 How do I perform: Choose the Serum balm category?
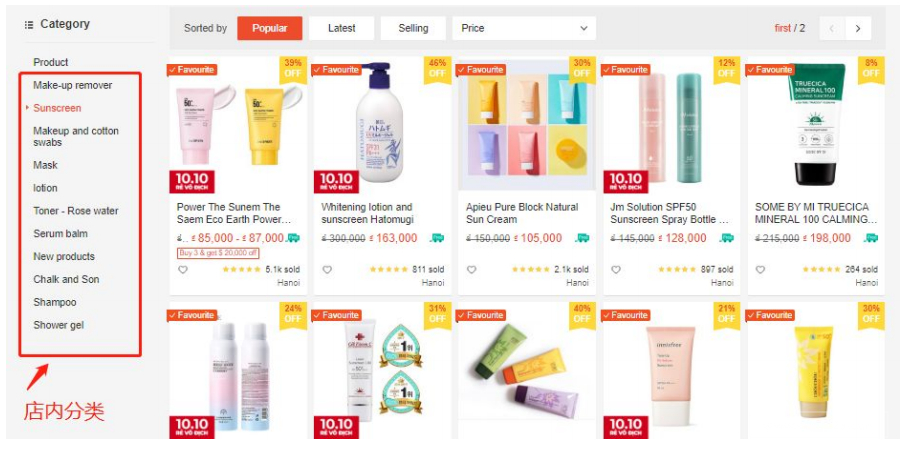(x=60, y=234)
